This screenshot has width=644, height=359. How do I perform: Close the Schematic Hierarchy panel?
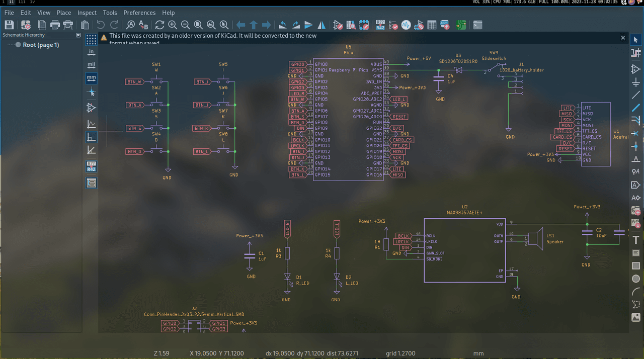pyautogui.click(x=78, y=35)
